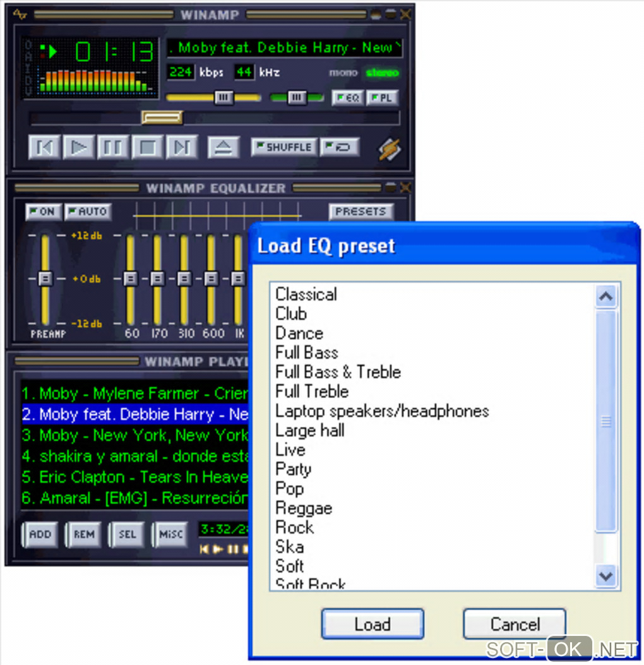Click the spectrum visualizer display
Screen dimensions: 644x665
pyautogui.click(x=96, y=81)
